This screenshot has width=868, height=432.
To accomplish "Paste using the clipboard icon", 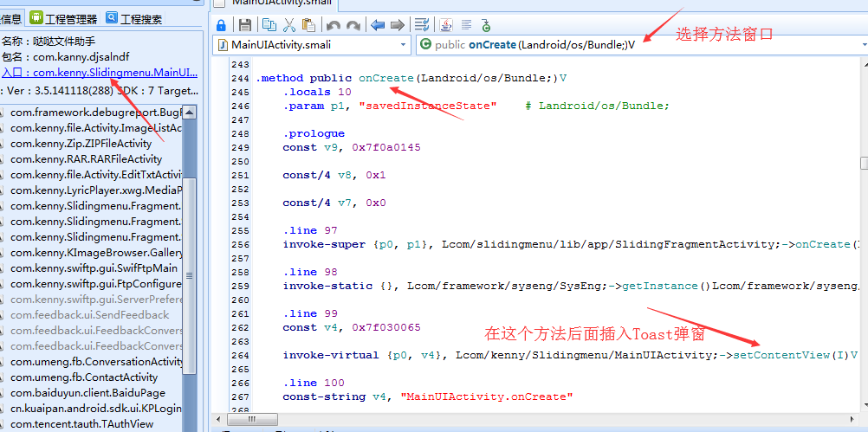I will click(x=309, y=24).
